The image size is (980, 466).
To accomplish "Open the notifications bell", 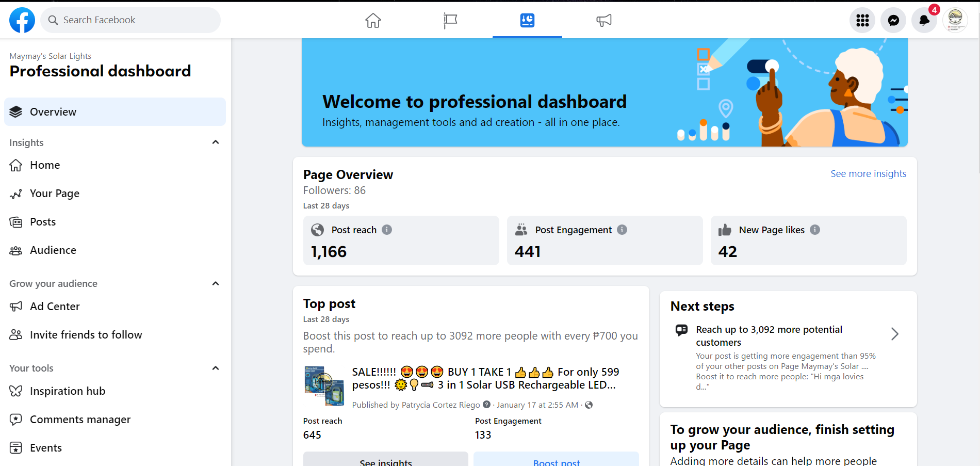I will pyautogui.click(x=924, y=20).
